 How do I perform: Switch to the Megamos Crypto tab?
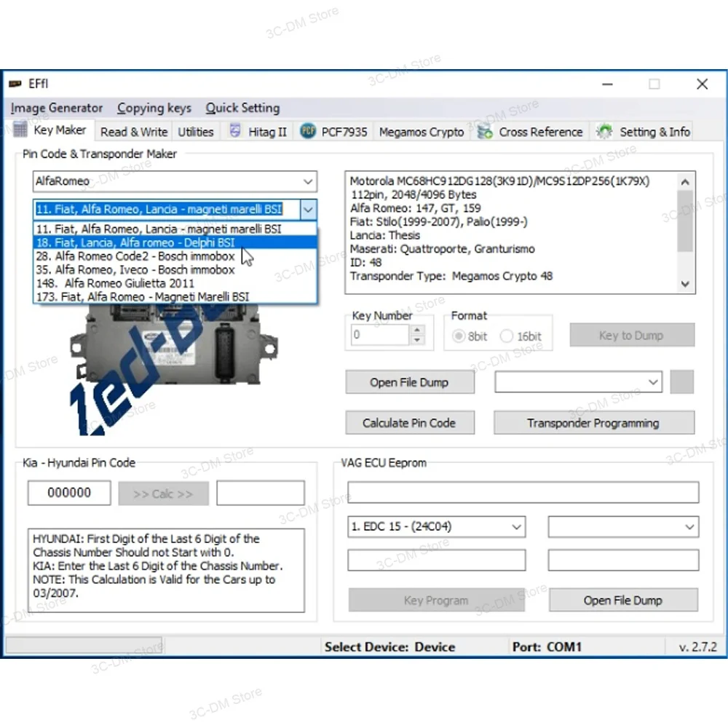(x=422, y=132)
